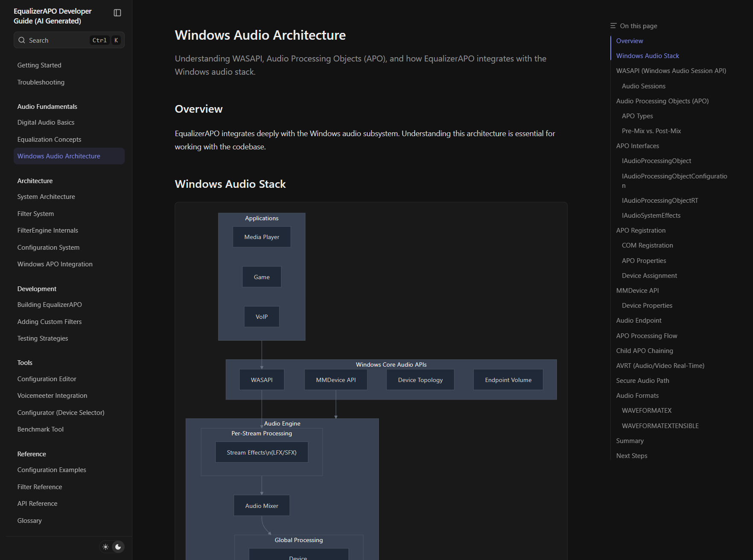
Task: Open the Benchmark Tool page
Action: [x=40, y=429]
